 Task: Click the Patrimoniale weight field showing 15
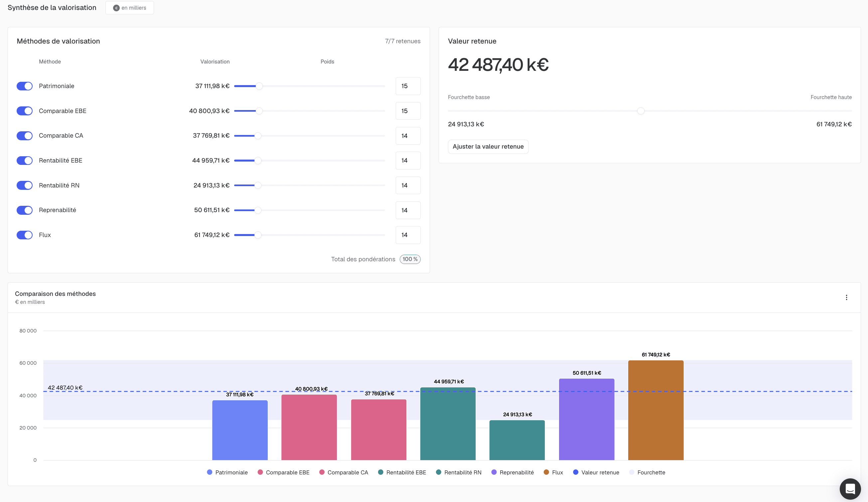(408, 86)
